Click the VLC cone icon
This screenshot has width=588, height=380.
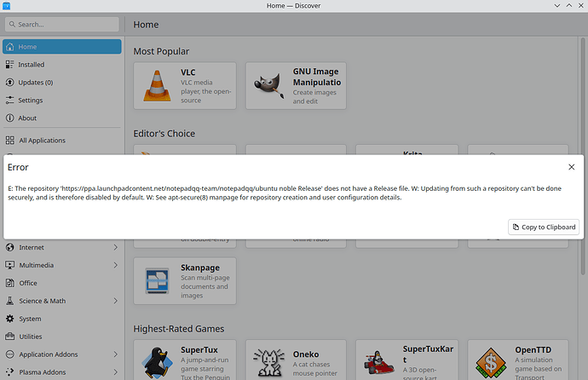tap(157, 86)
